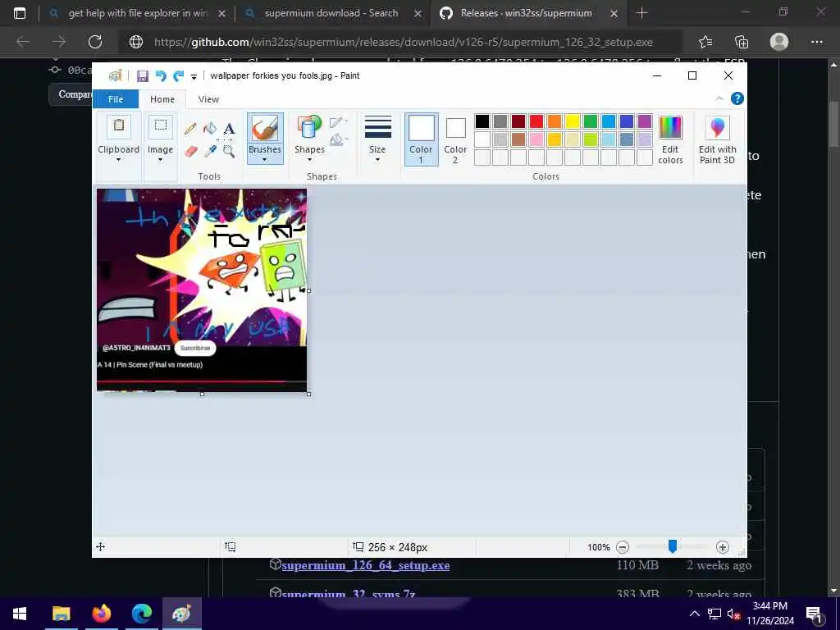Select the Color picker eyedropper tool

(210, 152)
